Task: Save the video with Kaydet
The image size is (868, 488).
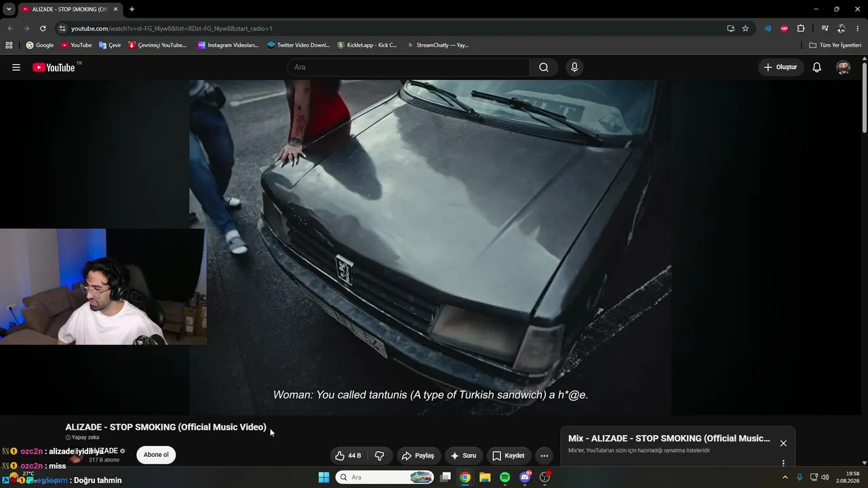Action: tap(509, 455)
